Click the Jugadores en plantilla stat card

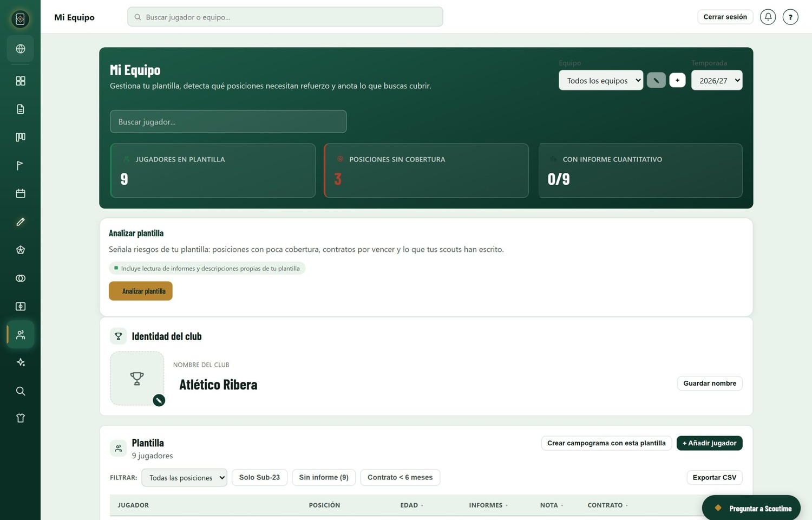(x=213, y=170)
